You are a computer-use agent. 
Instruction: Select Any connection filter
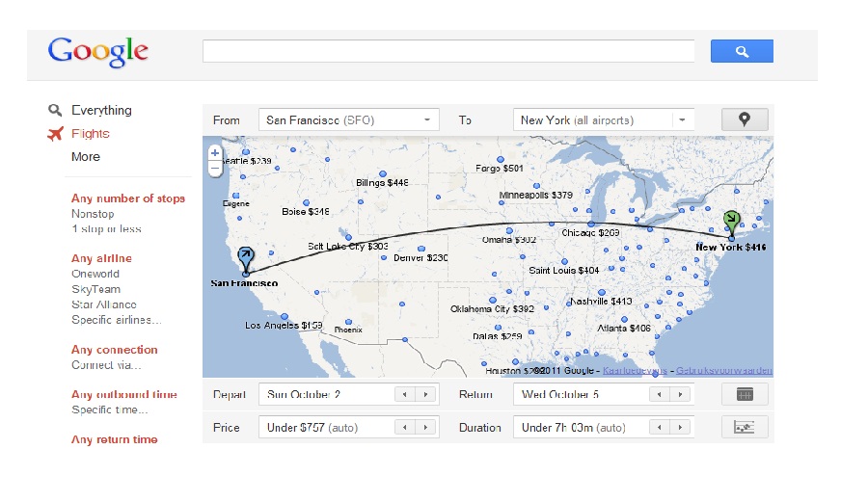coord(115,350)
